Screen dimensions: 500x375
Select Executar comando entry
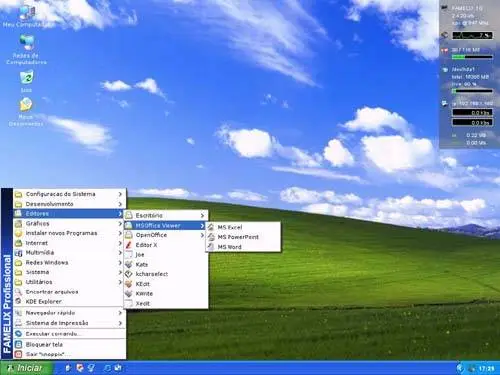(x=69, y=334)
